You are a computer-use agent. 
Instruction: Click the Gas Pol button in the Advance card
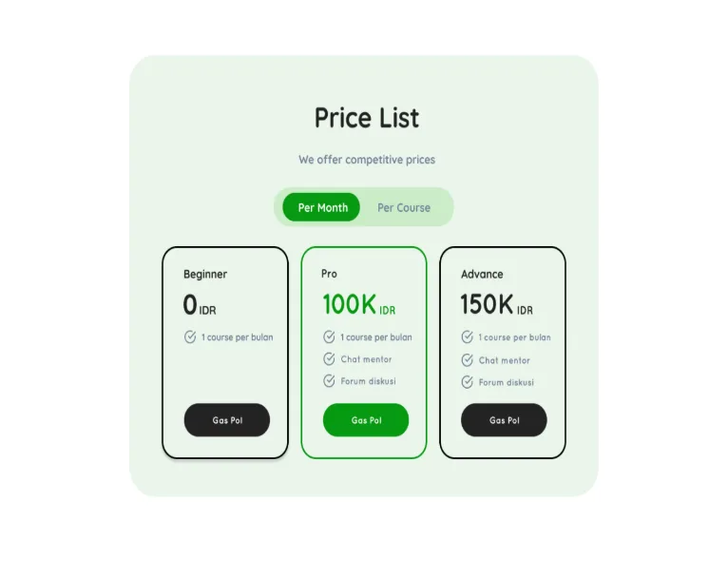point(504,420)
